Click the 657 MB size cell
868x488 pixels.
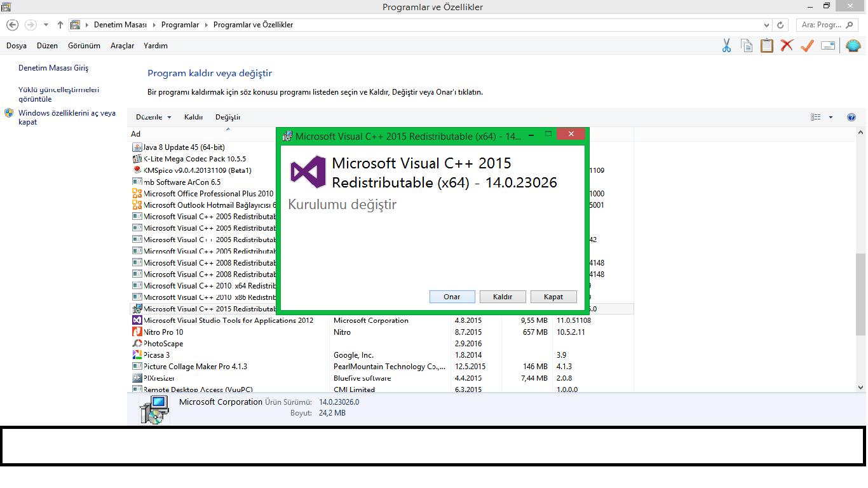[x=534, y=332]
